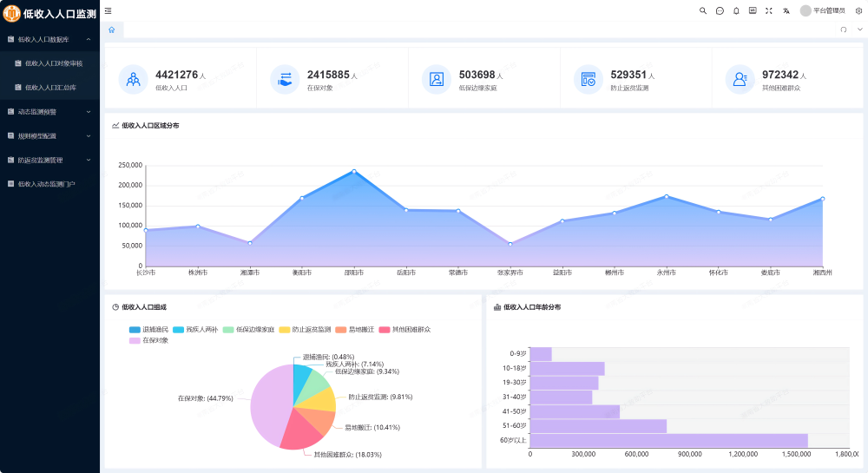The width and height of the screenshot is (868, 473).
Task: Click the 湘西州 axis label
Action: [x=823, y=273]
